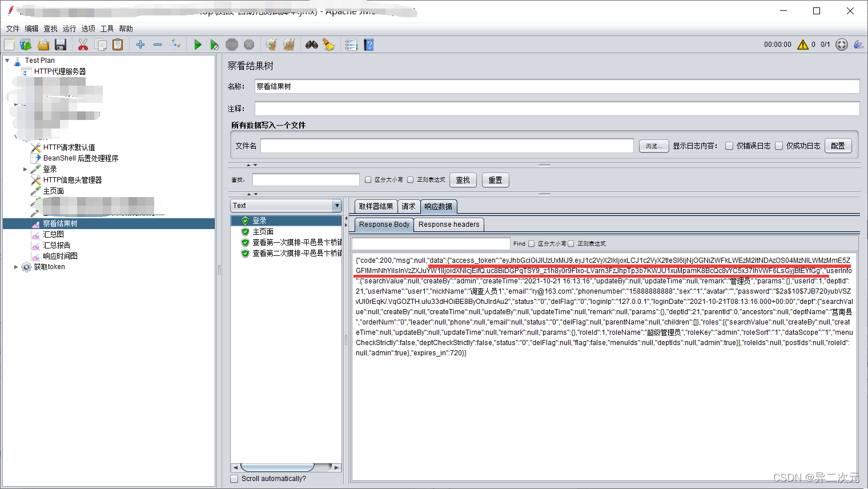Image resolution: width=868 pixels, height=489 pixels.
Task: Click the Stop sign icon
Action: (x=232, y=45)
